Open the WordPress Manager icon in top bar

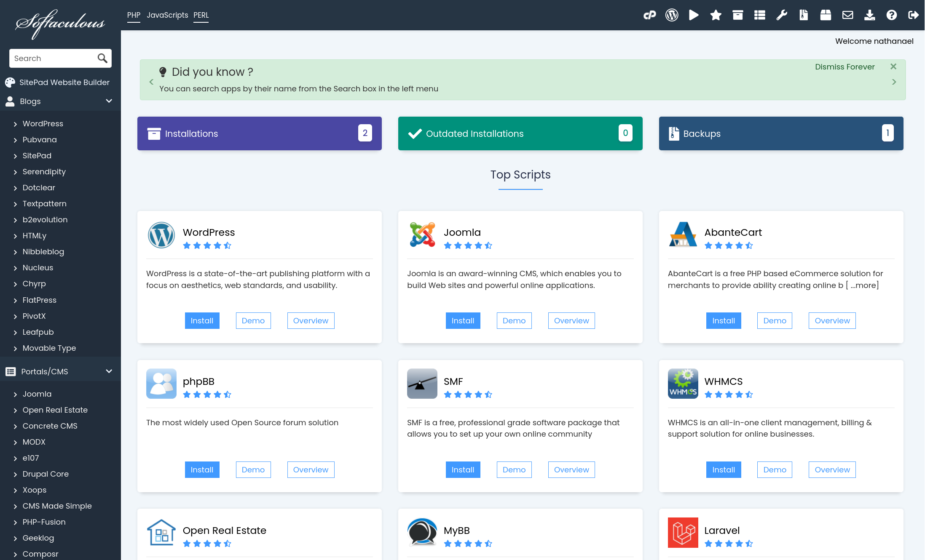pos(672,15)
